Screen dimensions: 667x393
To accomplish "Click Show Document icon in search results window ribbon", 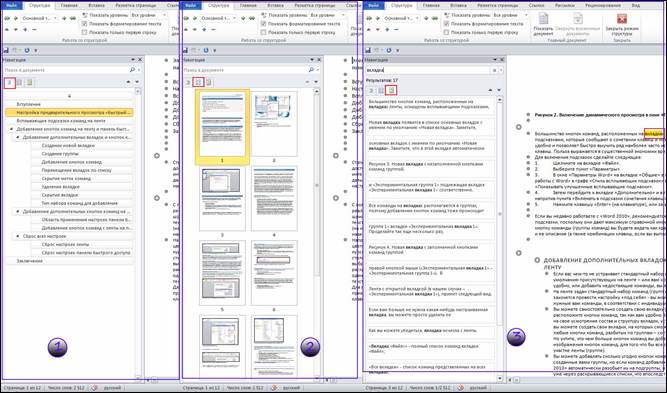I will tap(543, 19).
